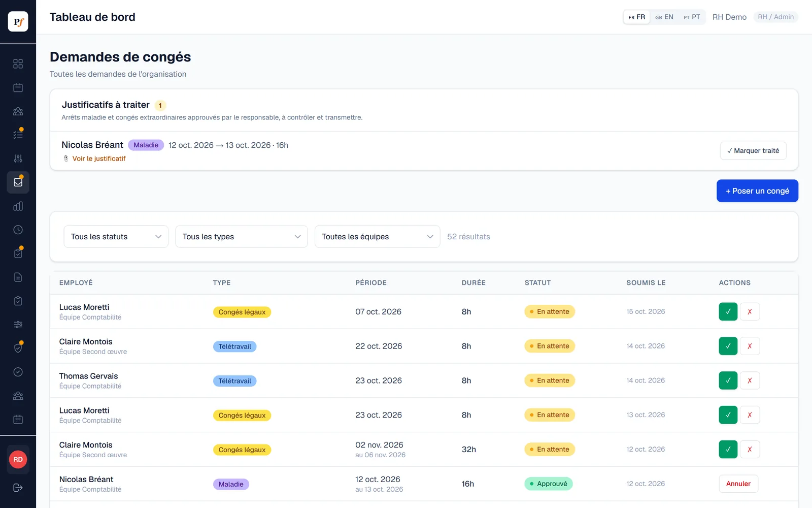Click the '52 résultats' count text
Image resolution: width=812 pixels, height=508 pixels.
click(x=468, y=237)
